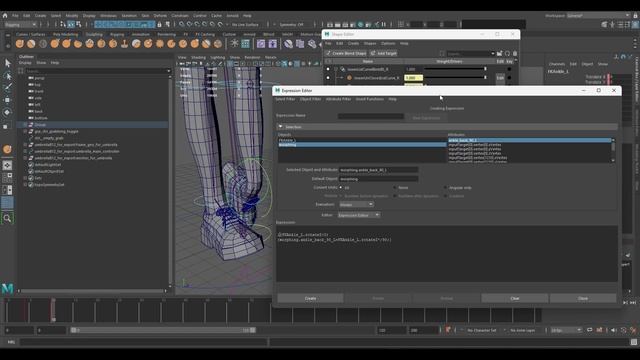This screenshot has width=640, height=360.
Task: Open Select Filter menu in Expression Editor
Action: (x=285, y=99)
